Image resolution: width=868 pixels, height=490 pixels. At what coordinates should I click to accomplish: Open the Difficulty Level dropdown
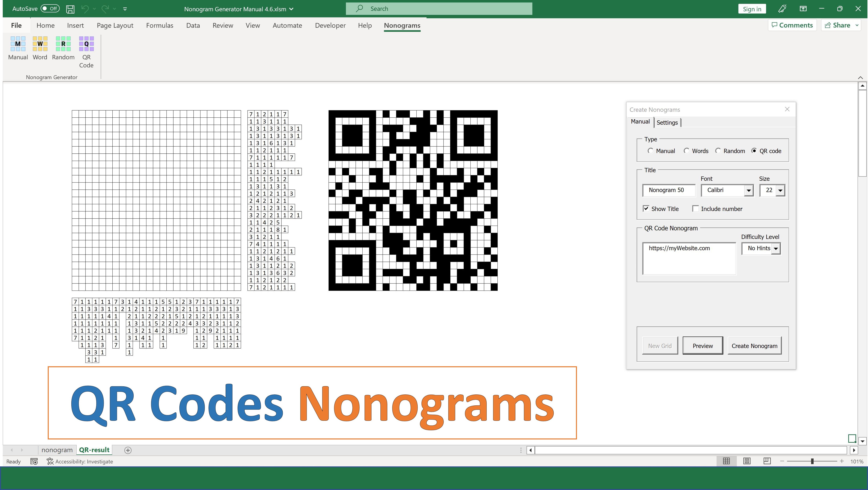point(776,249)
